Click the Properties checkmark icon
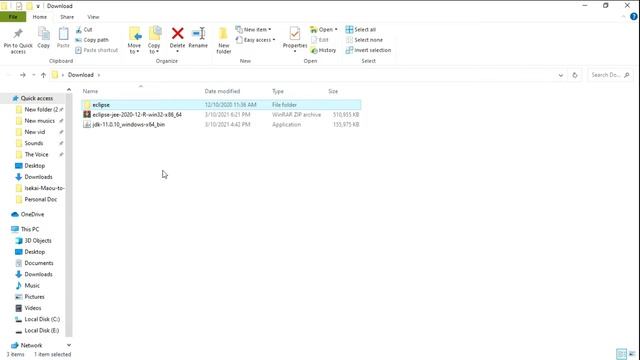The width and height of the screenshot is (640, 360). tap(295, 33)
